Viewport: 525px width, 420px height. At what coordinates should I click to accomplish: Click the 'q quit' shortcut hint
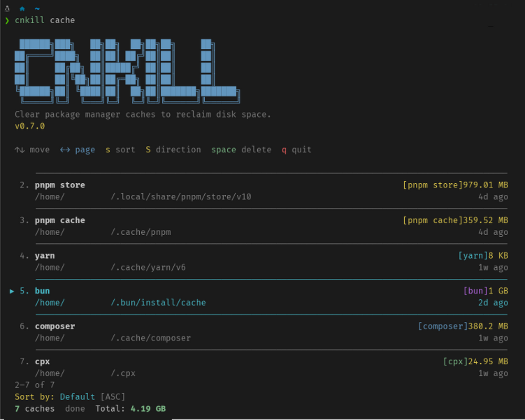296,150
